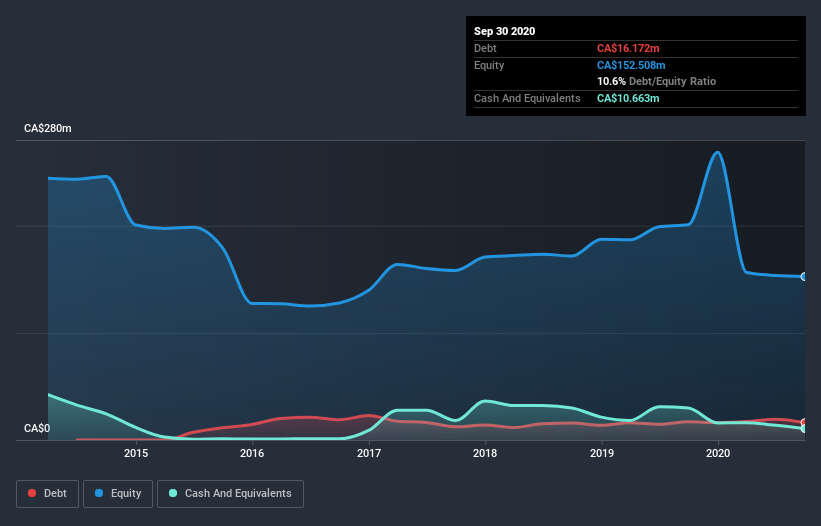Click the Sep 30 2020 tooltip date
This screenshot has height=526, width=821.
tap(505, 31)
